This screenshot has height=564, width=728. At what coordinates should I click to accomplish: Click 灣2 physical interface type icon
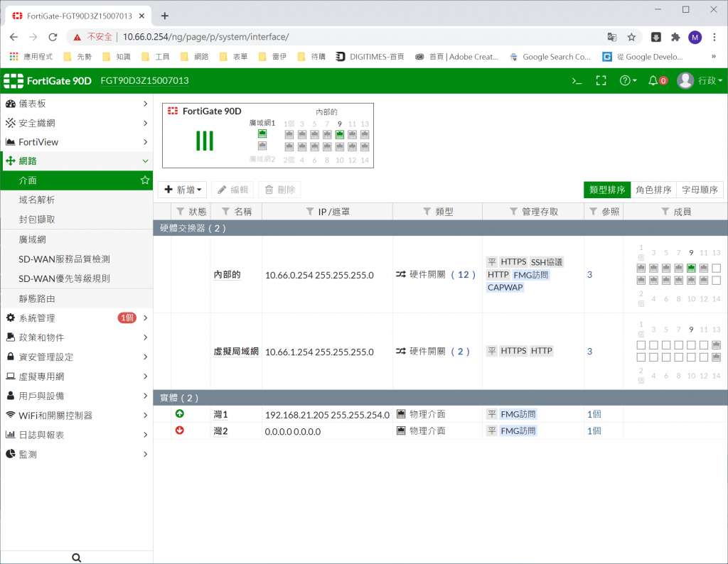coord(401,430)
